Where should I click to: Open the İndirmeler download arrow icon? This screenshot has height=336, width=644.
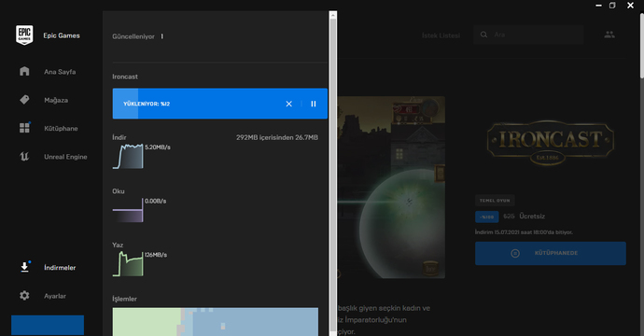[24, 267]
